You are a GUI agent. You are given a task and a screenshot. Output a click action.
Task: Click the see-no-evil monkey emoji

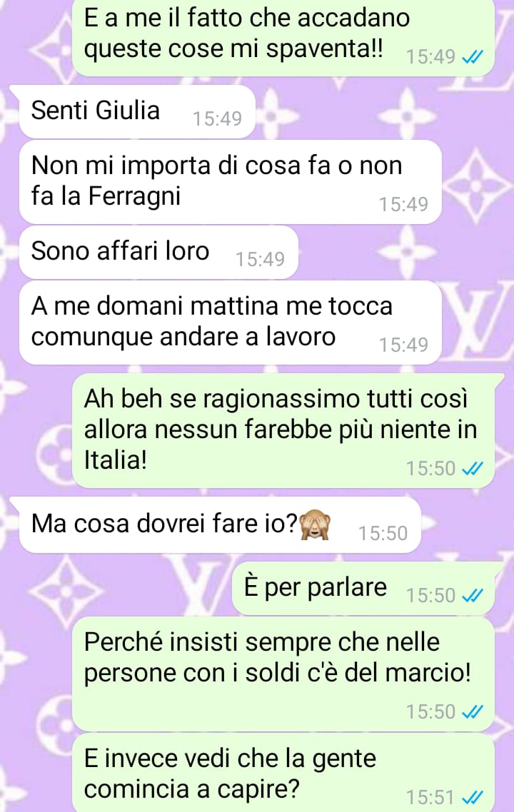(x=315, y=524)
